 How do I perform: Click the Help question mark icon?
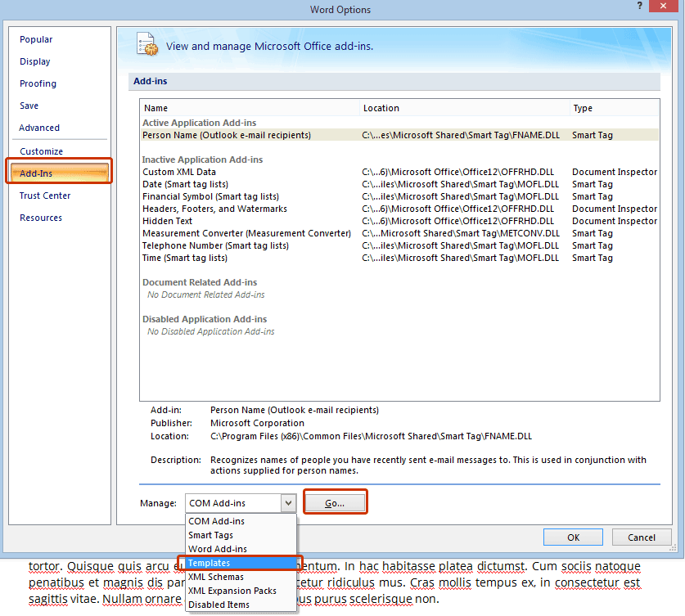point(639,6)
